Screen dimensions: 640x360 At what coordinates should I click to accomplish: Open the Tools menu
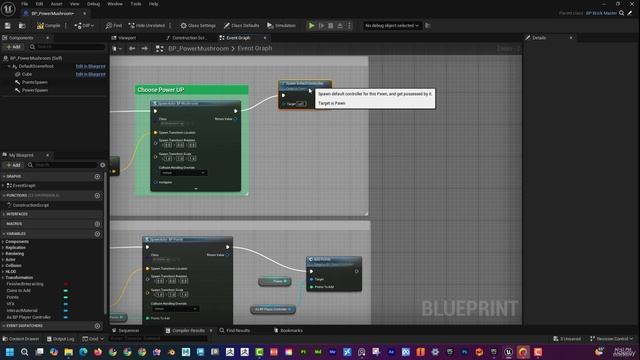point(136,4)
